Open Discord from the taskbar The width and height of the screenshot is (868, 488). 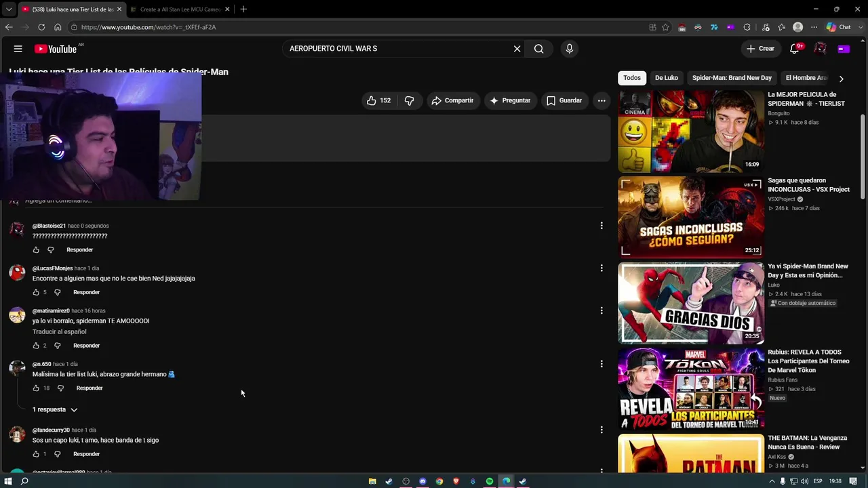[x=422, y=481]
